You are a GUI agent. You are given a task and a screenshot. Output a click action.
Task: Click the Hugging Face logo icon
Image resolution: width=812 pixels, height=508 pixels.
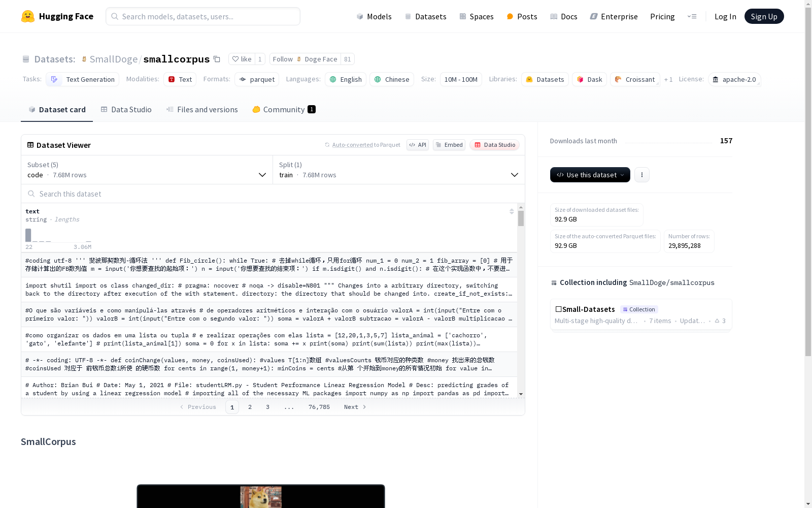click(x=28, y=16)
